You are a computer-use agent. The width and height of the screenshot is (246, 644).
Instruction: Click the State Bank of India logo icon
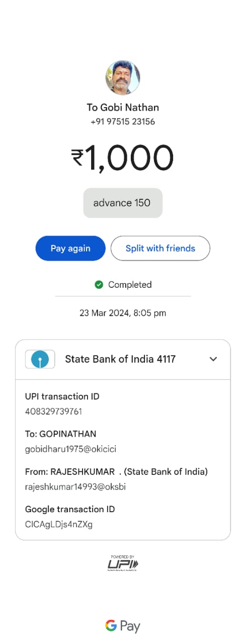(x=40, y=359)
